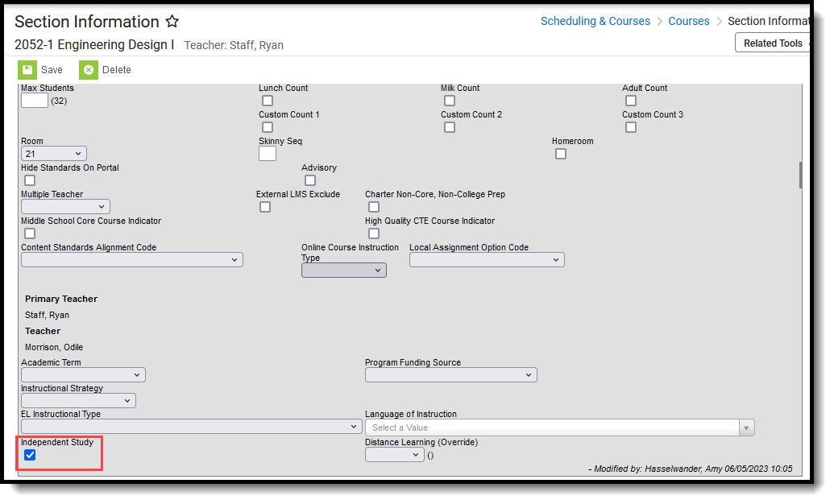The width and height of the screenshot is (834, 504).
Task: Click the green Delete X icon
Action: click(88, 70)
